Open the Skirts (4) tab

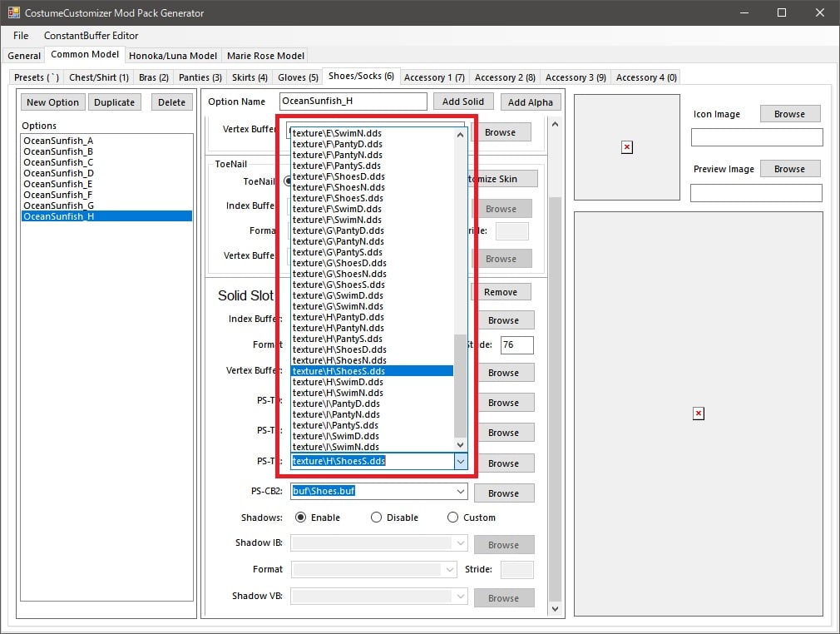(x=250, y=77)
